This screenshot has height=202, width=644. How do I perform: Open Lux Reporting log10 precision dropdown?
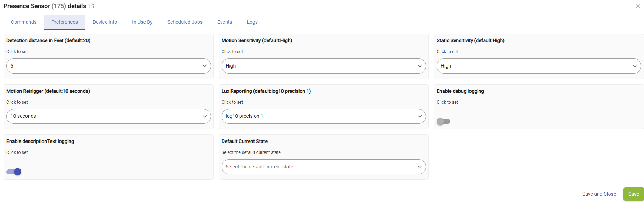324,116
